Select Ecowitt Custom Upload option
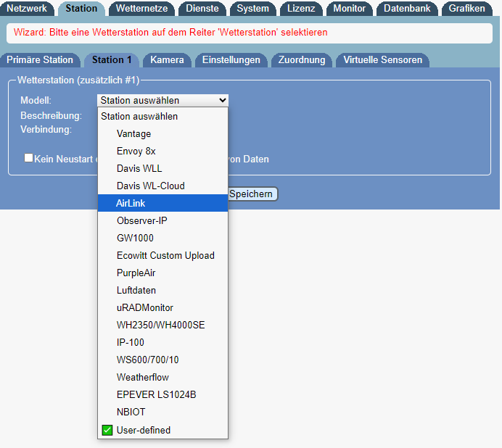Viewport: 502px width, 448px height. click(x=165, y=256)
